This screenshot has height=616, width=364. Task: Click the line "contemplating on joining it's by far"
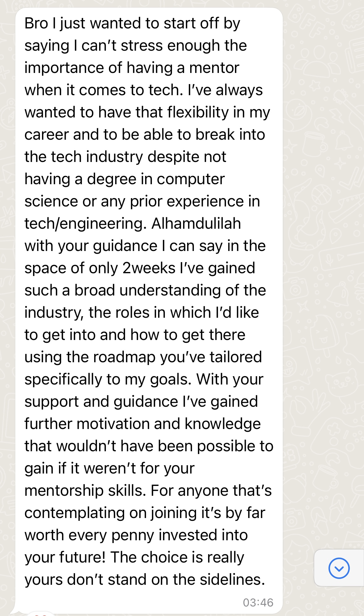(145, 513)
